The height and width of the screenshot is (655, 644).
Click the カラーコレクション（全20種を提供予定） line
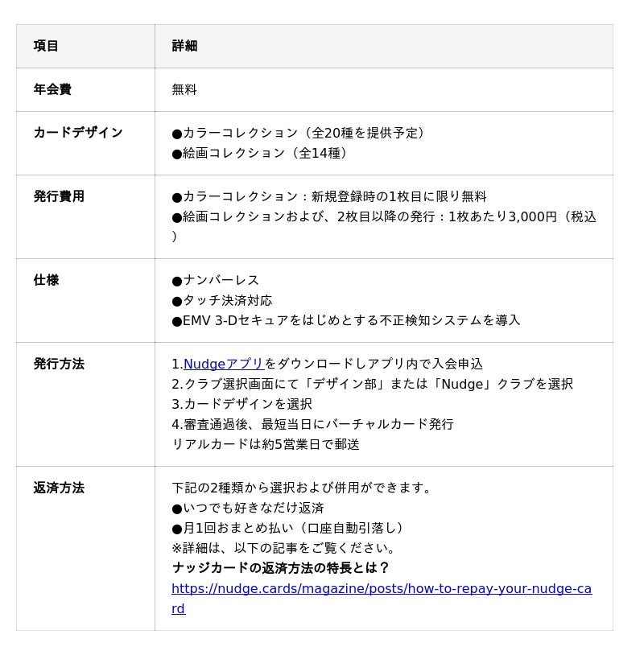(x=298, y=134)
